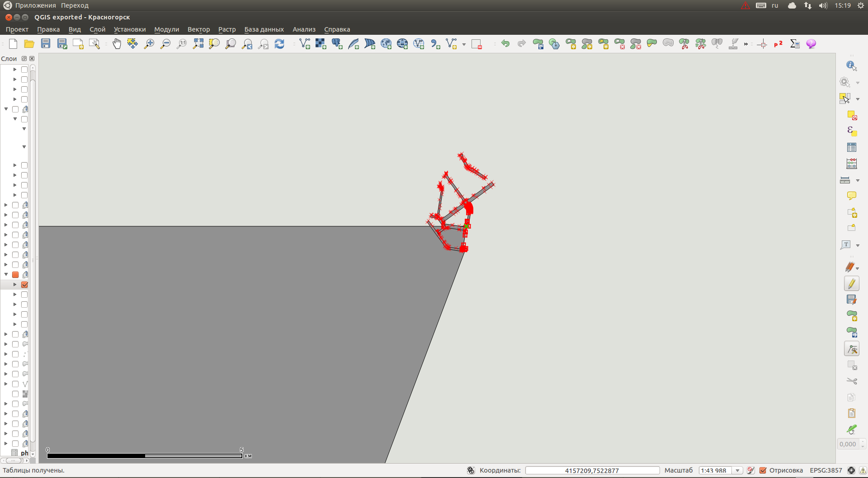Image resolution: width=868 pixels, height=478 pixels.
Task: Uncheck the highlighted layer in Layers panel
Action: [25, 285]
